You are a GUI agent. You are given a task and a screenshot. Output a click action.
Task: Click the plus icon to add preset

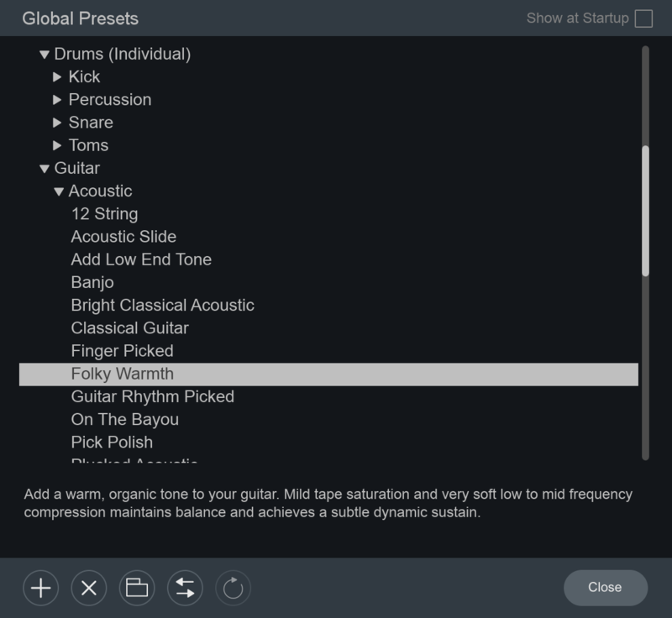click(x=40, y=588)
